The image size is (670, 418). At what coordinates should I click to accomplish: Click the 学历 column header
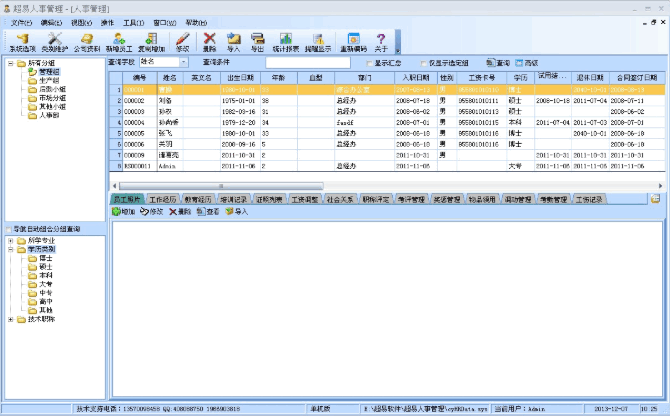[x=520, y=78]
